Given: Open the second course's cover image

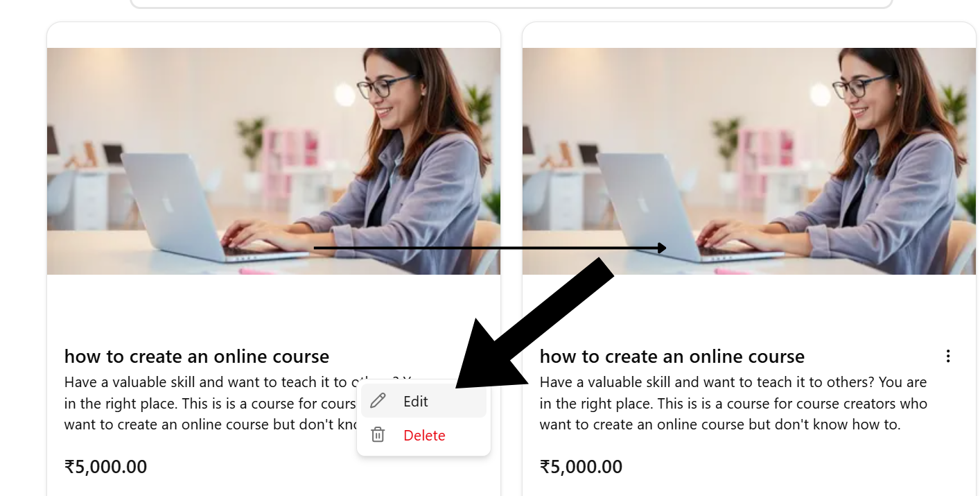Looking at the screenshot, I should pyautogui.click(x=749, y=161).
